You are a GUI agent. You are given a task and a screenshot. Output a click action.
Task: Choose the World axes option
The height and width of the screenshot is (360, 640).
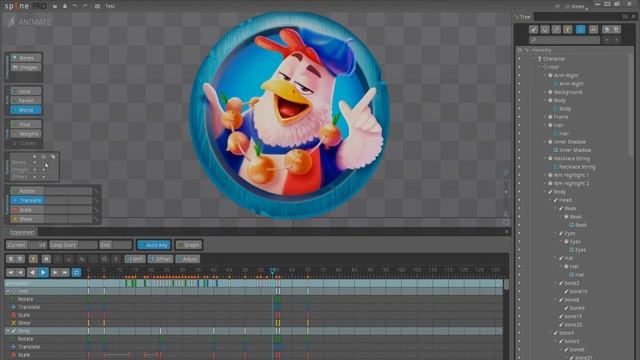pyautogui.click(x=26, y=110)
